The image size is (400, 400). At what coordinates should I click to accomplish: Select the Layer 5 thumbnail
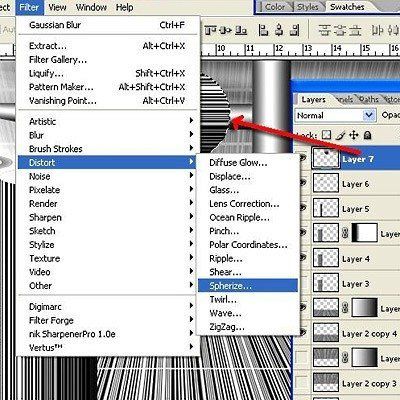[326, 208]
